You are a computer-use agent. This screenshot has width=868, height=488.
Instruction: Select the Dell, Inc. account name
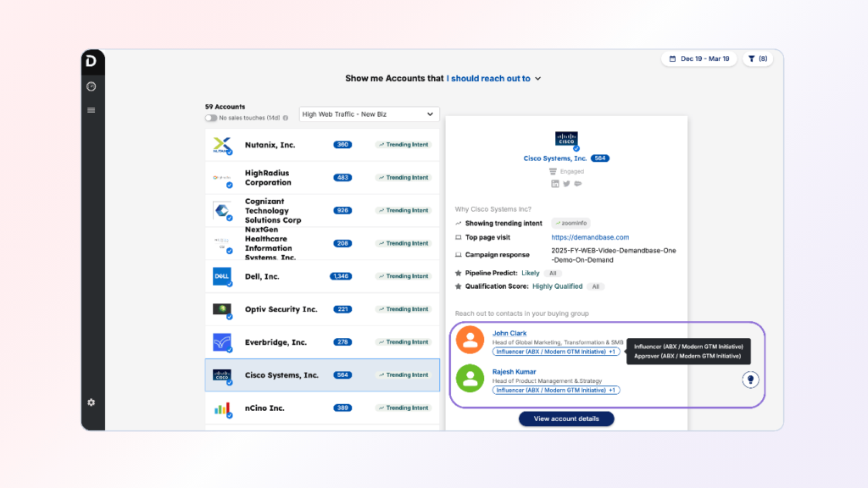(262, 276)
